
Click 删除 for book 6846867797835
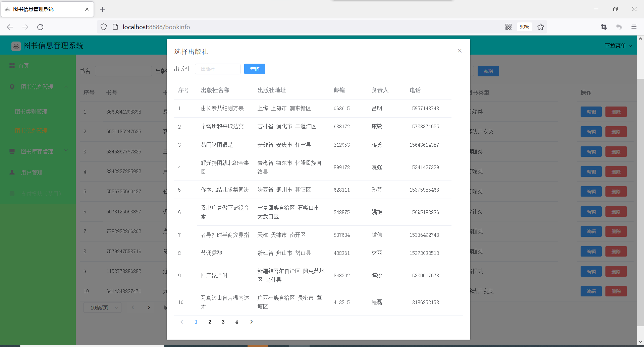coord(616,152)
